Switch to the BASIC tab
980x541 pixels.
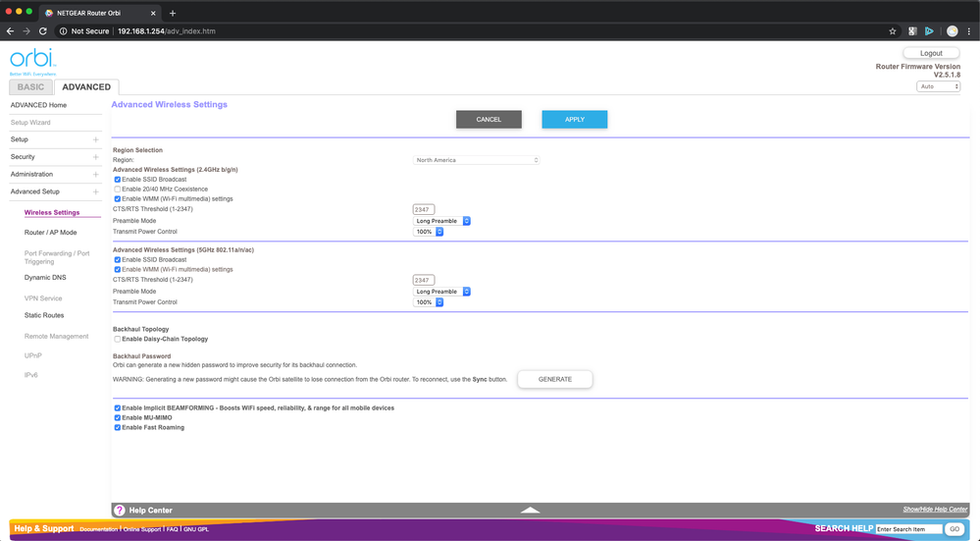(x=30, y=87)
